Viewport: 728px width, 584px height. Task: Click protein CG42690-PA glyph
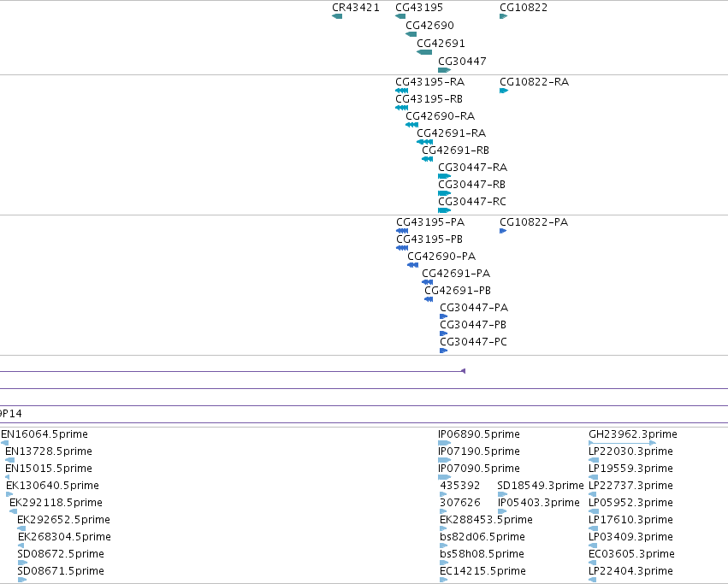coord(412,265)
